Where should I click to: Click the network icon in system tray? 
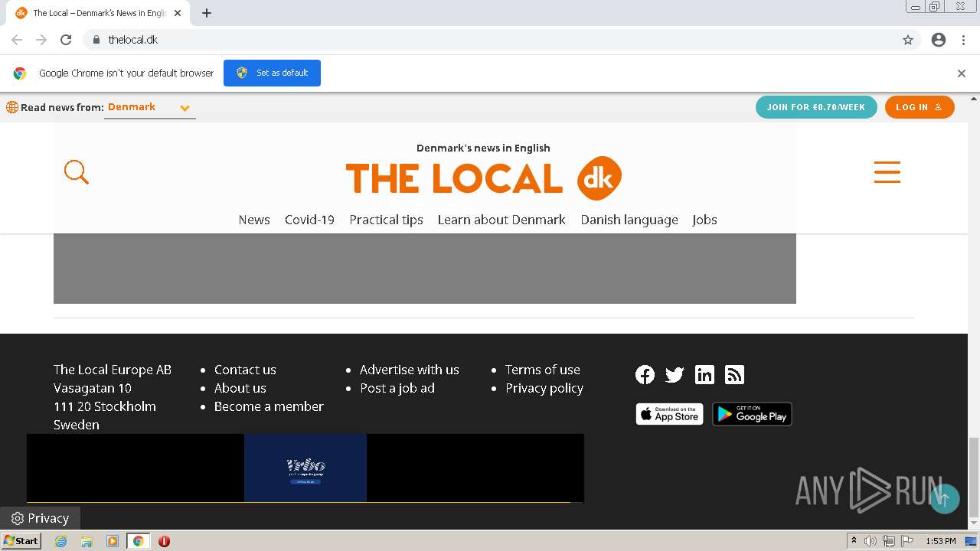point(888,541)
